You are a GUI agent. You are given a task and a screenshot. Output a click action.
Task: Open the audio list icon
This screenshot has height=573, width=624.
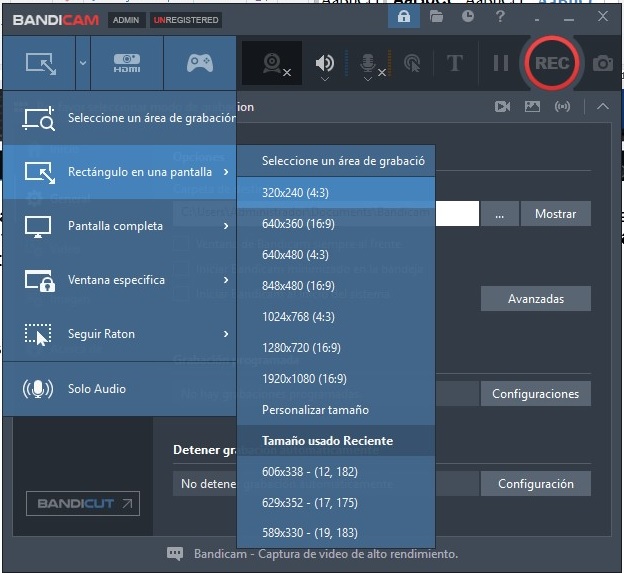(562, 106)
